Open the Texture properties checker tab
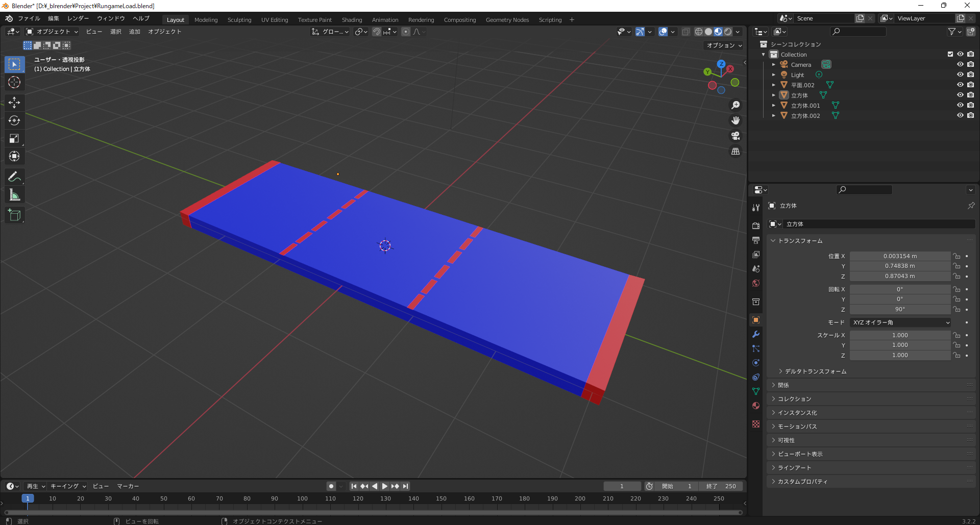Image resolution: width=980 pixels, height=525 pixels. click(756, 424)
